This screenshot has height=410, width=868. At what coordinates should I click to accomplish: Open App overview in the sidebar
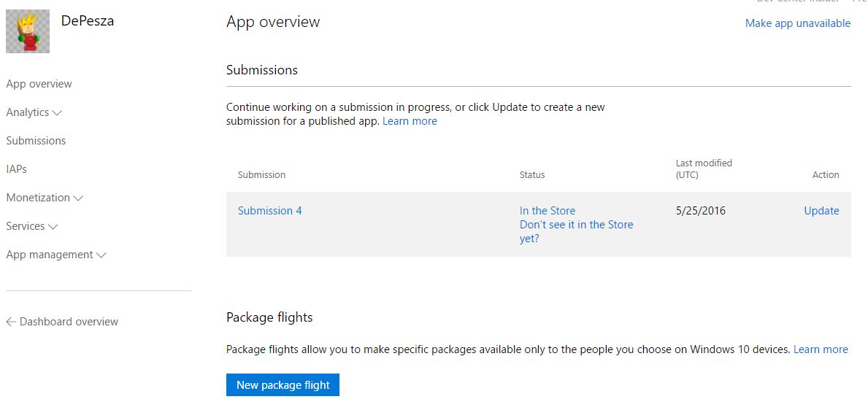[39, 84]
